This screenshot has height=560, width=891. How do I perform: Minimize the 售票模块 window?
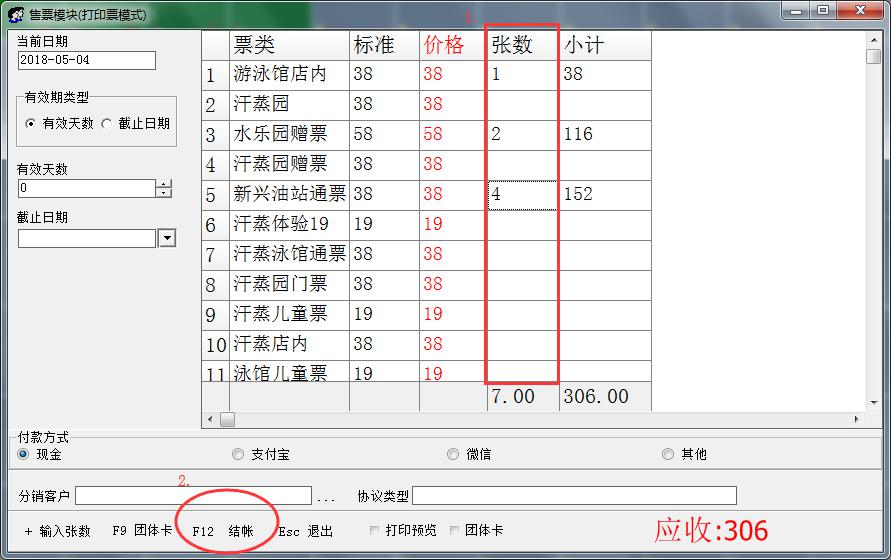point(796,11)
